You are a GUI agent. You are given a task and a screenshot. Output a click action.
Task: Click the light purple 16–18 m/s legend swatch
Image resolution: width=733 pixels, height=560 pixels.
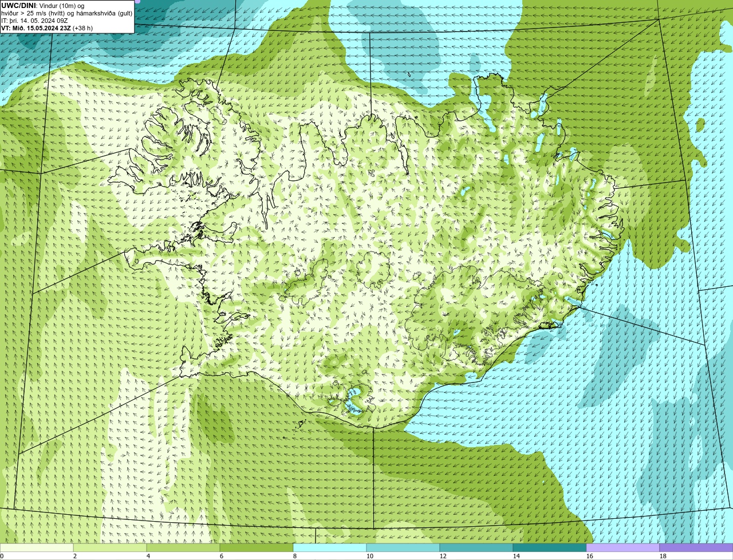tap(623, 548)
